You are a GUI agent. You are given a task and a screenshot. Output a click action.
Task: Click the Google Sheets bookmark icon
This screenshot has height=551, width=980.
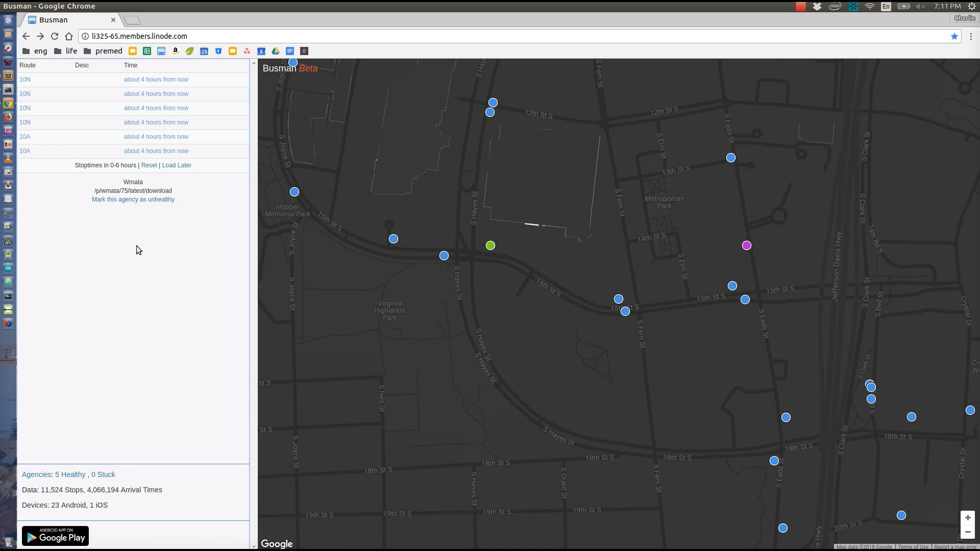pos(147,51)
